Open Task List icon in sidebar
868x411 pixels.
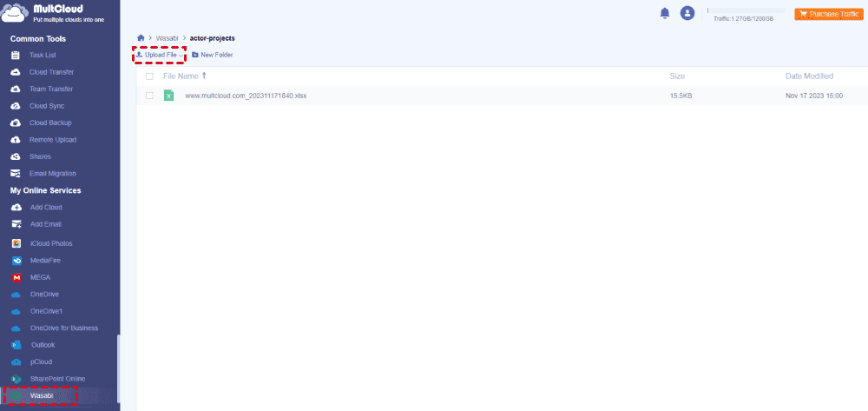click(16, 56)
